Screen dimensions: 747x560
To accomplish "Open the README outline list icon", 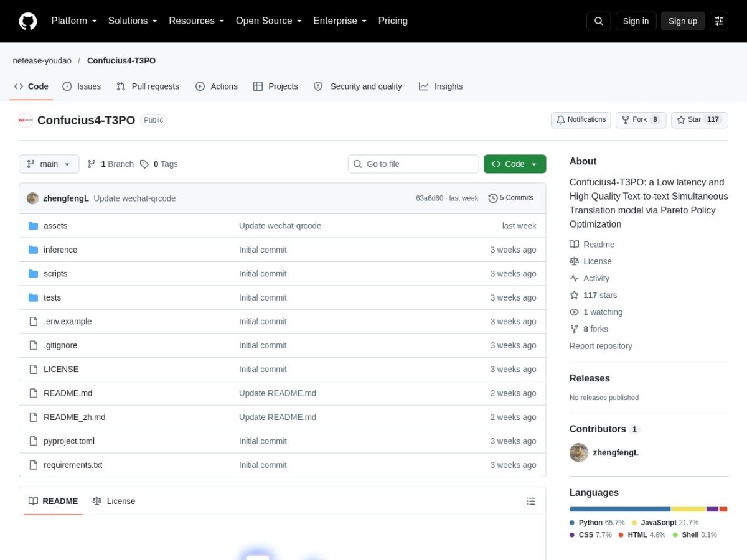I will pyautogui.click(x=531, y=501).
